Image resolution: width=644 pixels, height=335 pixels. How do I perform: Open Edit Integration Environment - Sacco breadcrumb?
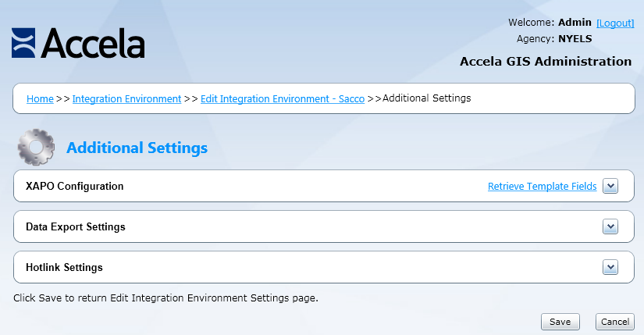[x=282, y=99]
